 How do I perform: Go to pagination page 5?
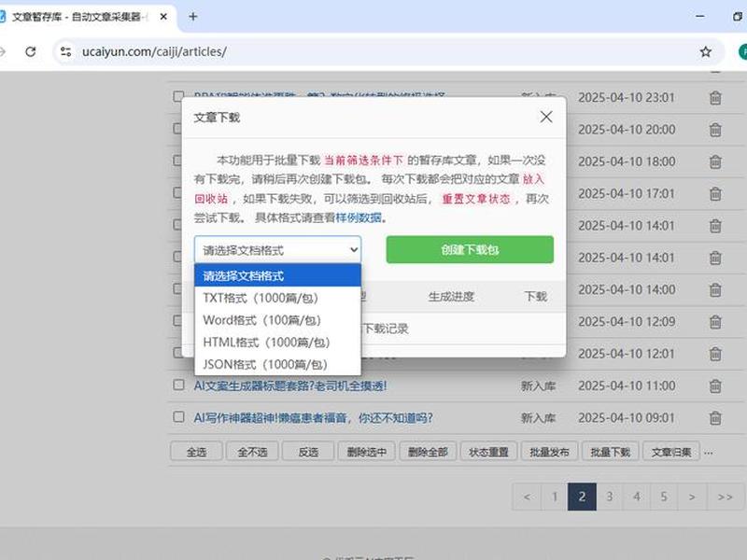pyautogui.click(x=664, y=497)
